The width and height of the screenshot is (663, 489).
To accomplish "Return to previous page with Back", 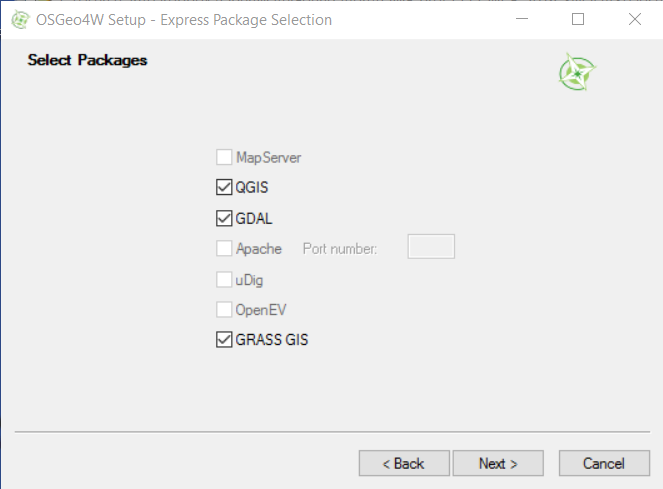I will click(x=404, y=463).
